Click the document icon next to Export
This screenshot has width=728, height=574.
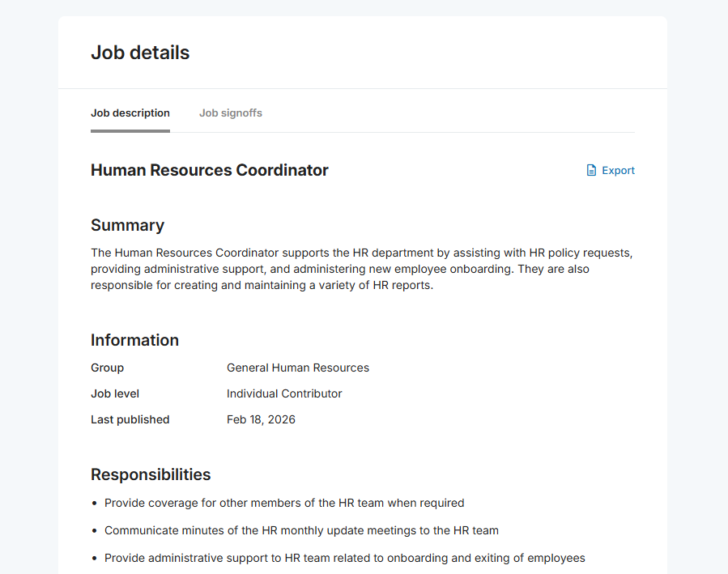[590, 170]
